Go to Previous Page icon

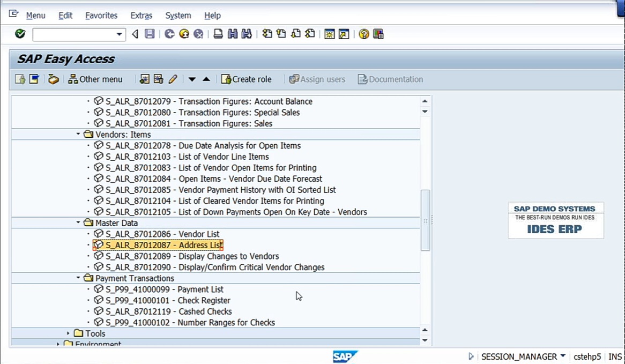(x=281, y=34)
